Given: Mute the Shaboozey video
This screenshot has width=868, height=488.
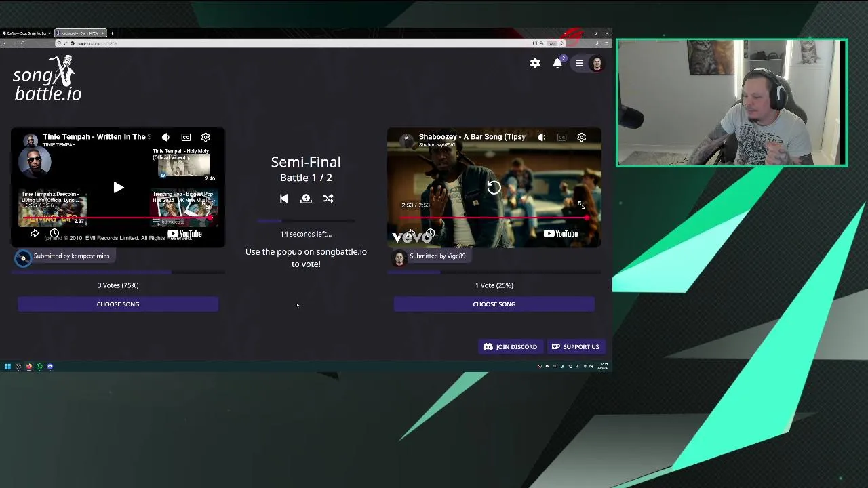Looking at the screenshot, I should coord(541,137).
